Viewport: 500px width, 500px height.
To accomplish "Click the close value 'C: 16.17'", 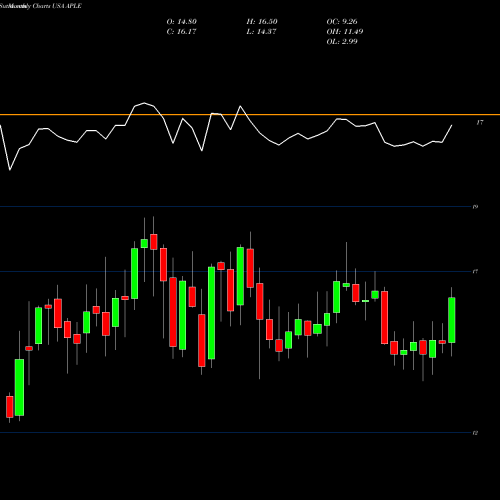I will [181, 32].
